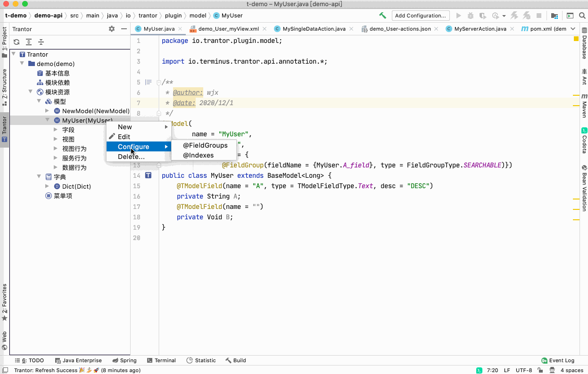Open the Codota tool window on right edge
The height and width of the screenshot is (374, 588).
click(x=584, y=141)
